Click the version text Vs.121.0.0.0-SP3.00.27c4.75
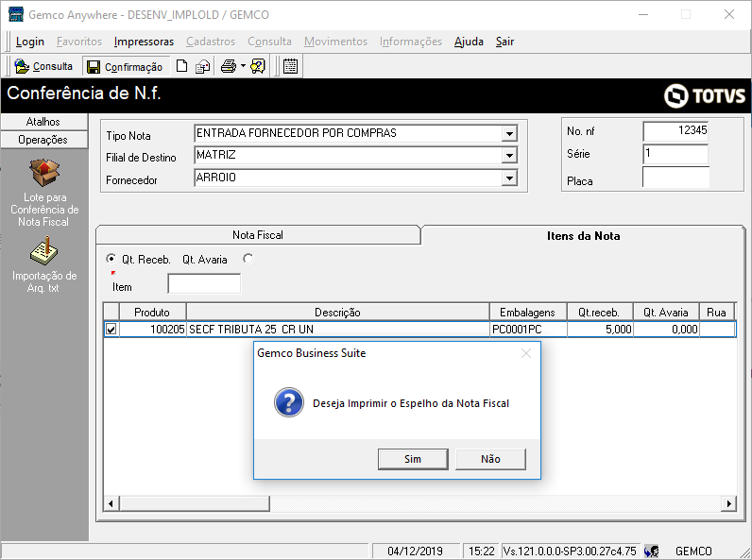Screen dimensions: 752x560 [x=570, y=552]
